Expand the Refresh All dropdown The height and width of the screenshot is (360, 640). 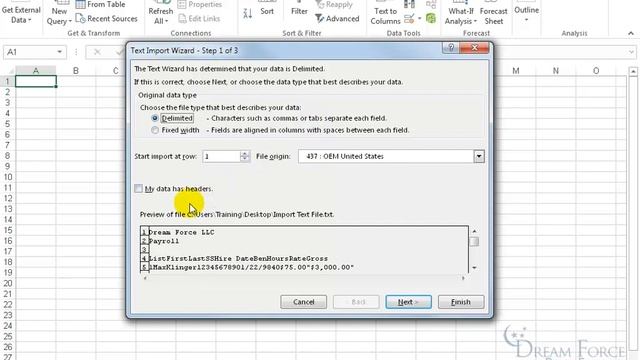pyautogui.click(x=161, y=15)
